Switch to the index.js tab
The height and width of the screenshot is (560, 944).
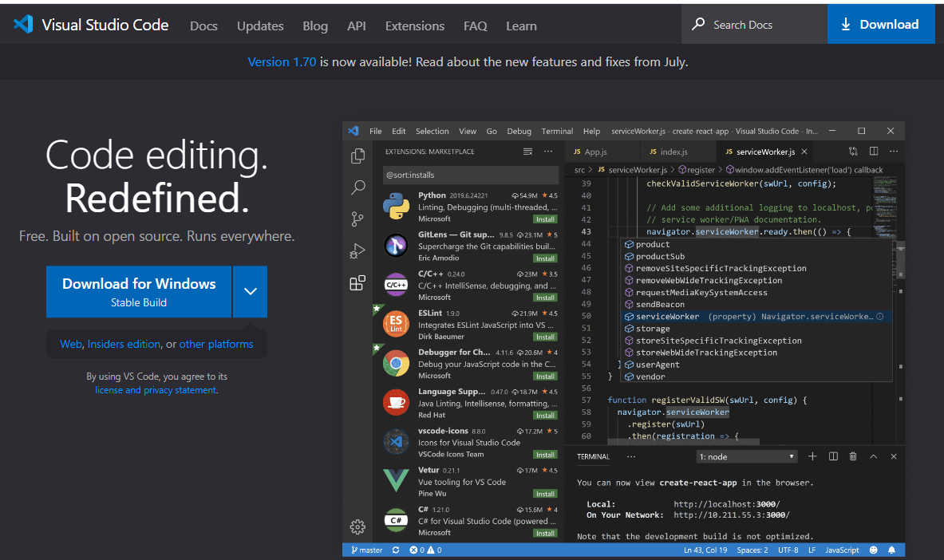point(673,152)
